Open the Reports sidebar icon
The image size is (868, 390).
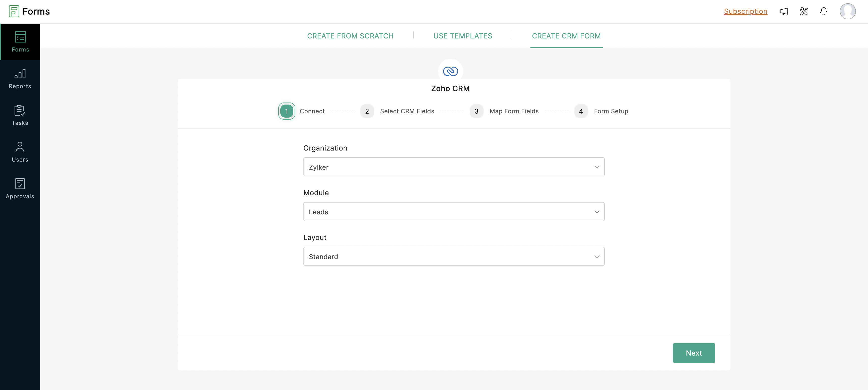point(20,79)
